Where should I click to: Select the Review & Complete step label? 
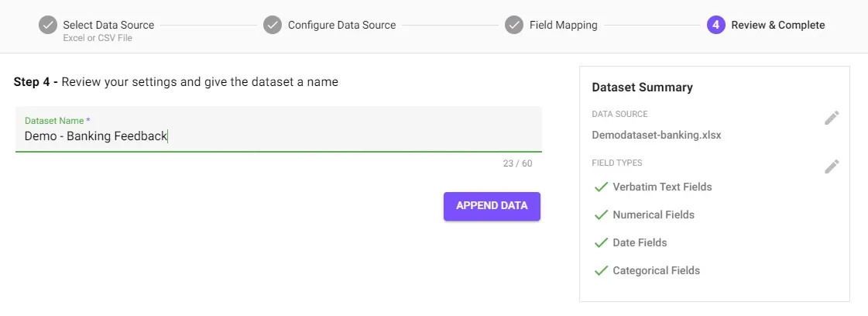click(777, 25)
